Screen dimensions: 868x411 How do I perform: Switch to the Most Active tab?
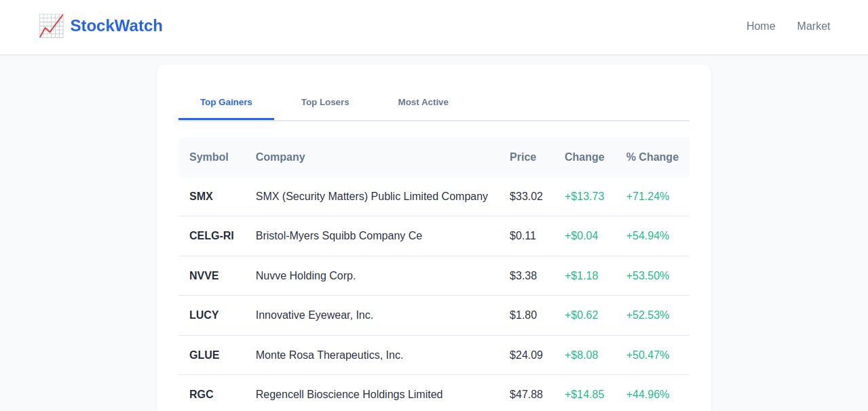coord(423,102)
